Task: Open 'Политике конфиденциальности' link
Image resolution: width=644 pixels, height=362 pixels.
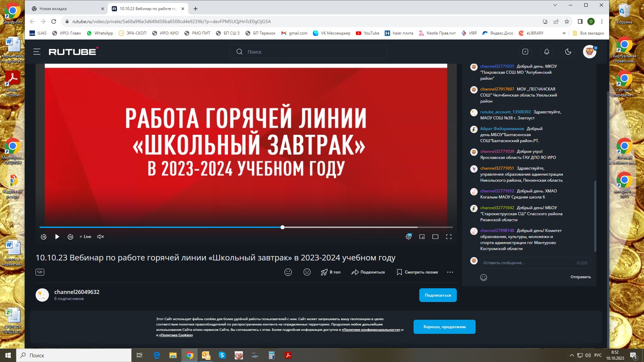Action: click(371, 330)
